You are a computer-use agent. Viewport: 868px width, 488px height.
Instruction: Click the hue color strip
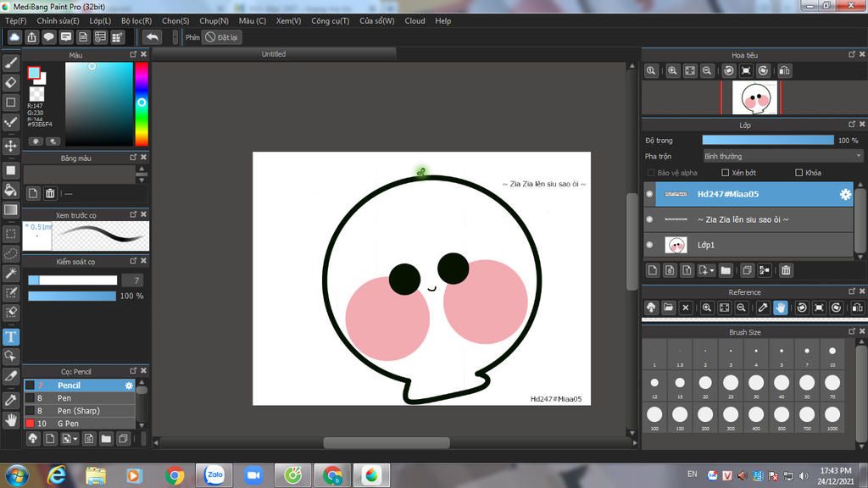click(142, 103)
